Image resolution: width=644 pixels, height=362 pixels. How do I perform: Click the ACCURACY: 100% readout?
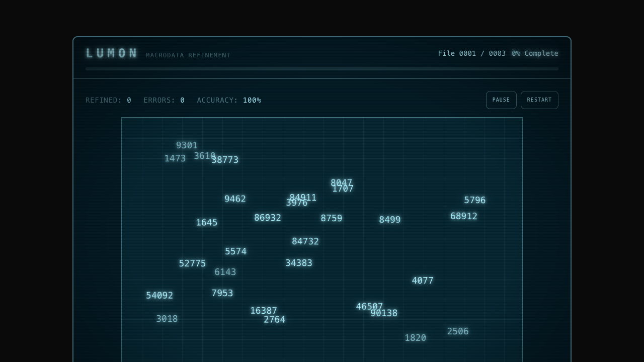pyautogui.click(x=229, y=100)
